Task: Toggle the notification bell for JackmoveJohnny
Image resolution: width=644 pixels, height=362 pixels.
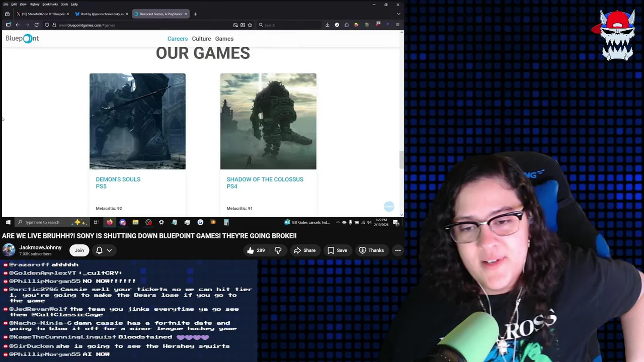Action: [99, 250]
